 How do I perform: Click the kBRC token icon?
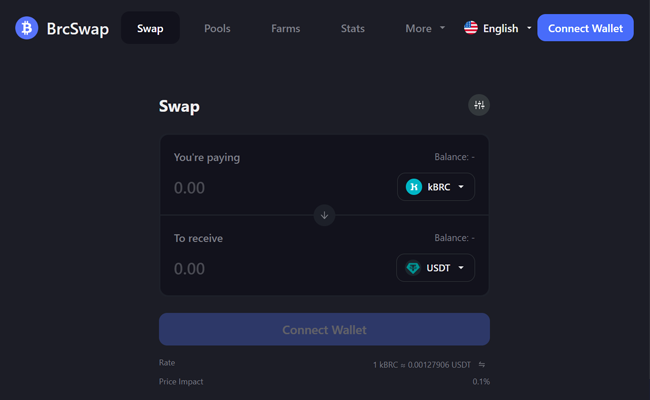[x=414, y=187]
